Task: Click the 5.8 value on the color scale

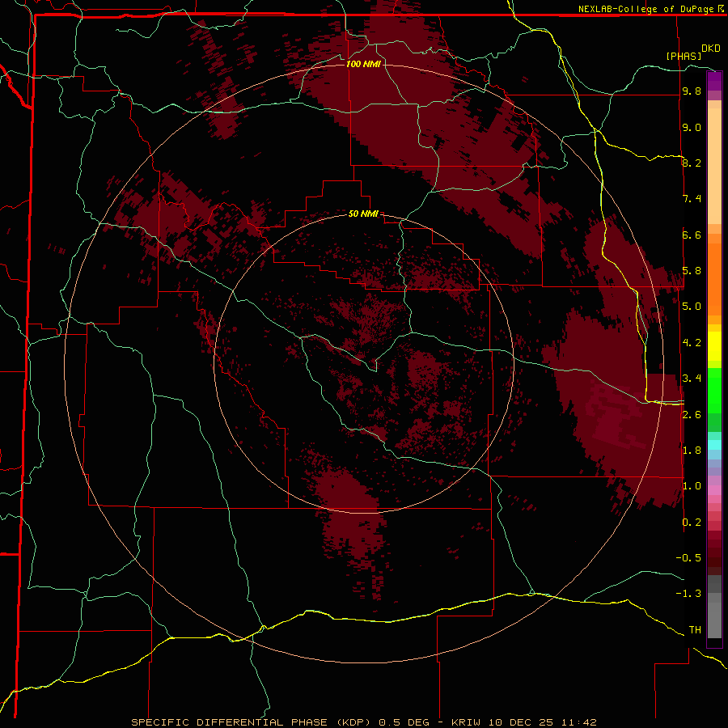Action: coord(692,271)
